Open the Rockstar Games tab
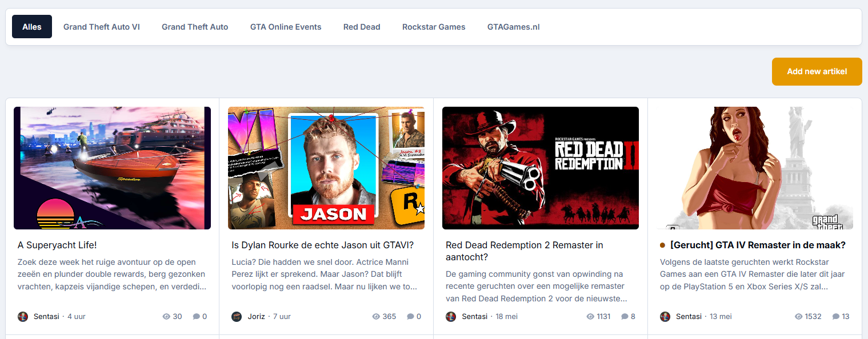The height and width of the screenshot is (339, 868). (434, 27)
